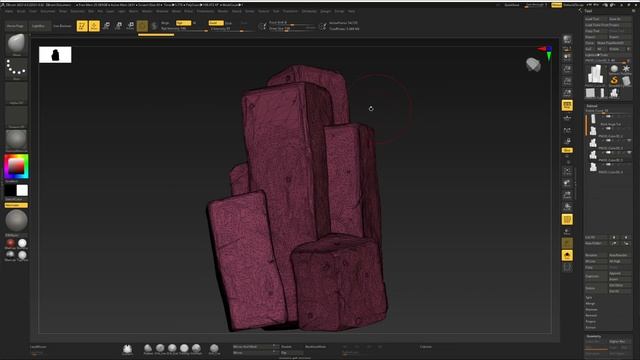Viewport: 640px width, 360px height.
Task: Toggle the Zadd sculpt mode button
Action: coord(215,23)
